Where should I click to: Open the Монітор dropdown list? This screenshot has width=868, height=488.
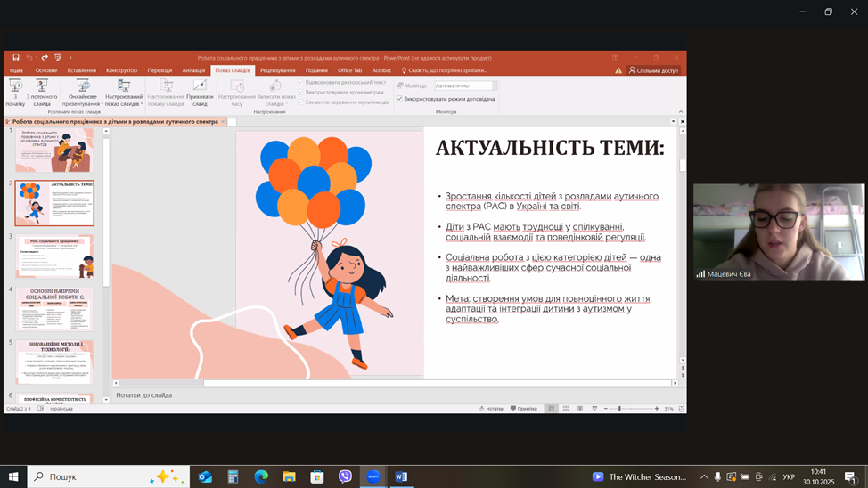click(495, 86)
